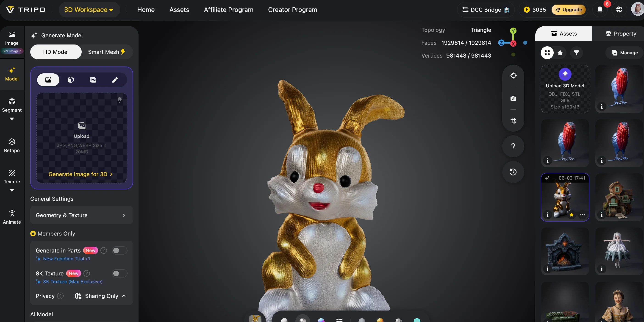This screenshot has width=644, height=322.
Task: Open info on the cottage house asset
Action: tap(602, 215)
